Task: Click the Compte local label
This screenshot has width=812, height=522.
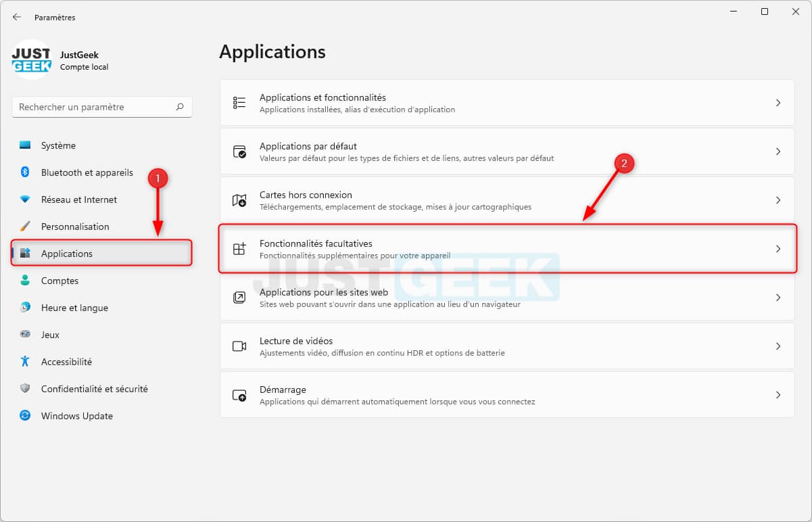Action: pyautogui.click(x=84, y=67)
